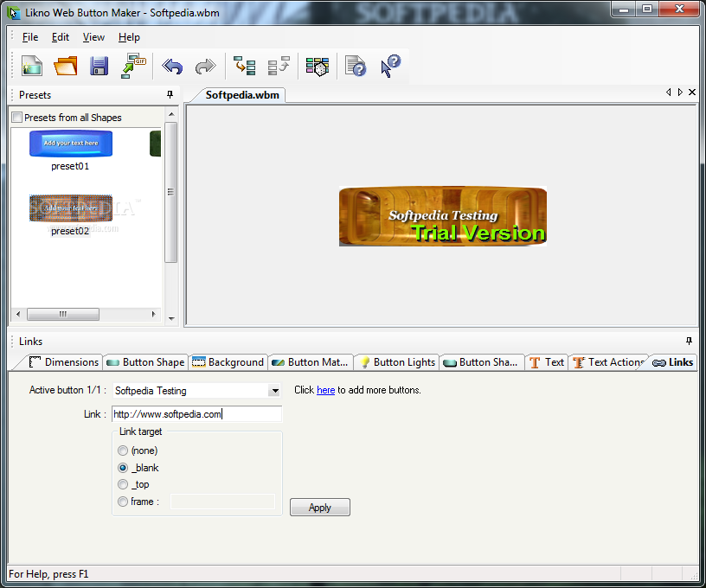Click the presets horizontal scrollbar thumb
The image size is (706, 588).
pyautogui.click(x=63, y=314)
